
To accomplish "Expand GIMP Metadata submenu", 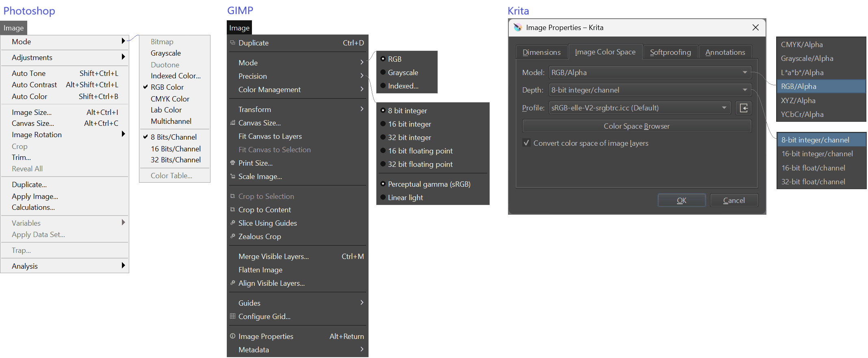I will (x=298, y=349).
